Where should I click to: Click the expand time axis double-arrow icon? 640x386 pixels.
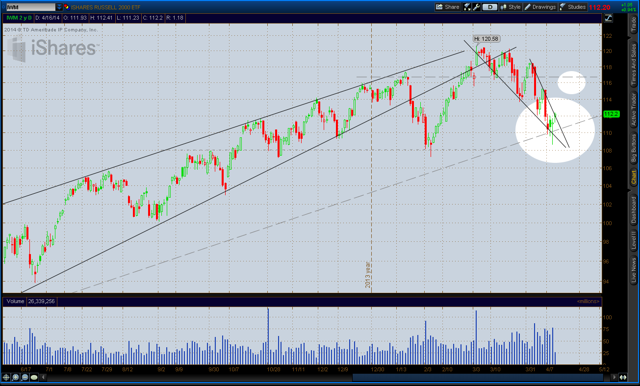click(623, 377)
